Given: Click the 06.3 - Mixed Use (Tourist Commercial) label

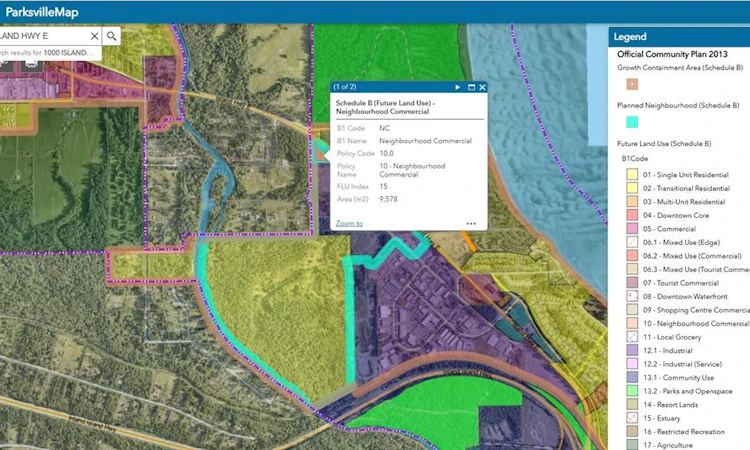Looking at the screenshot, I should (696, 269).
